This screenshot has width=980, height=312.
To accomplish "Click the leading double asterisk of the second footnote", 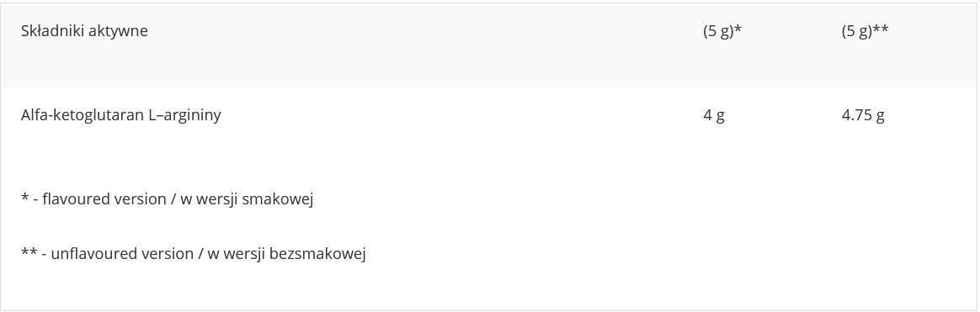I will click(29, 251).
